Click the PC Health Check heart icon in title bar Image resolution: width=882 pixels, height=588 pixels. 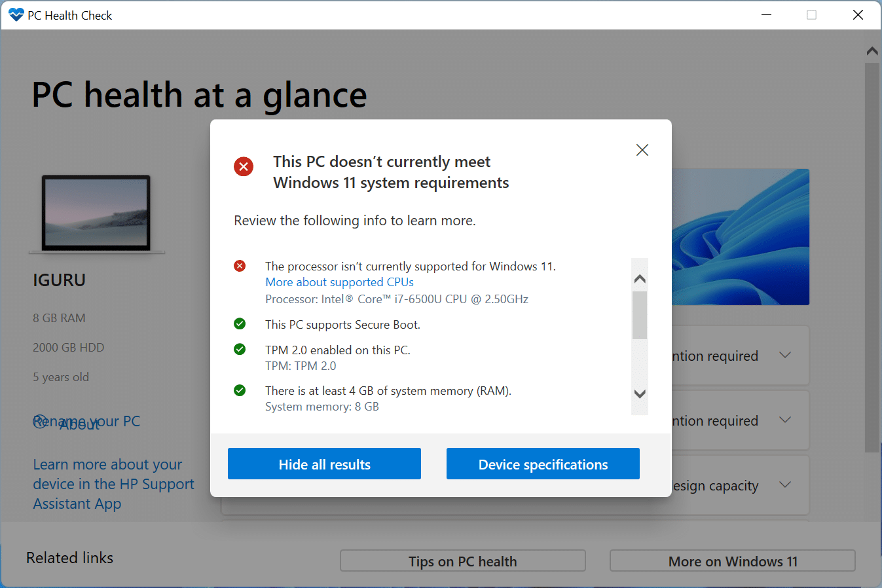click(16, 15)
